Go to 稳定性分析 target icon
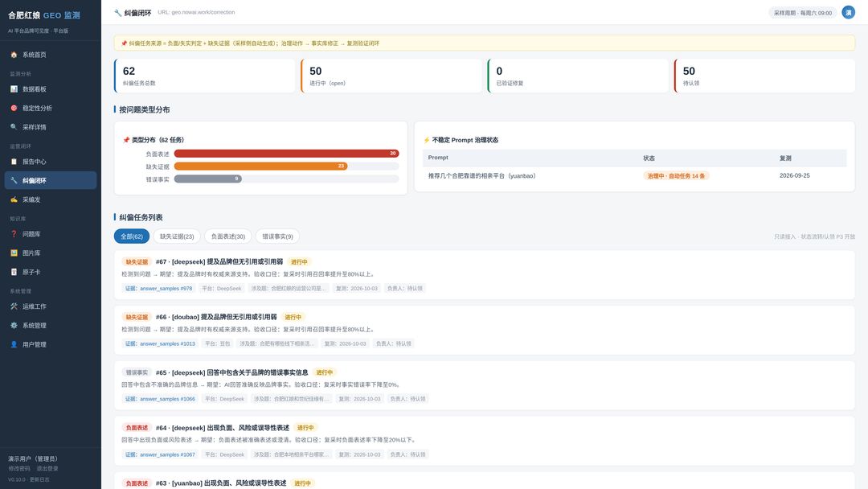Image resolution: width=868 pixels, height=489 pixels. pos(14,108)
